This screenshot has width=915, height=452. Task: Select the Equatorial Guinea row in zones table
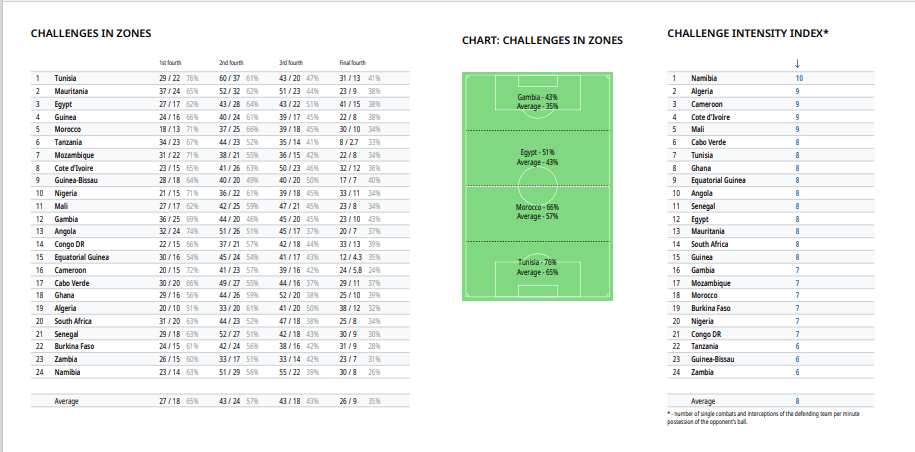click(220, 257)
